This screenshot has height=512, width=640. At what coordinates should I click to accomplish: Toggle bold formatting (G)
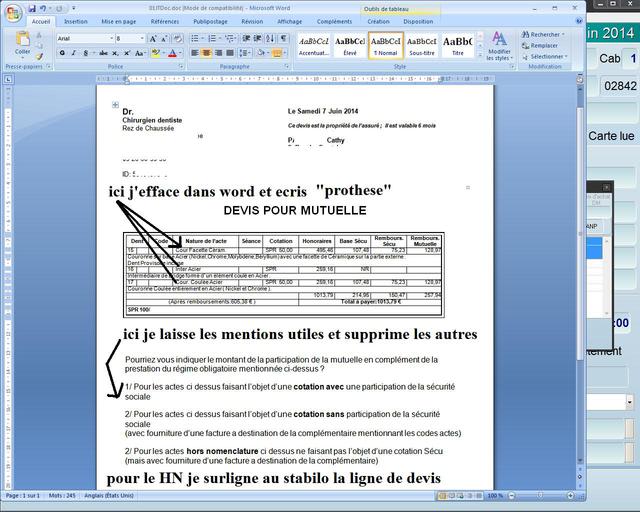click(62, 53)
